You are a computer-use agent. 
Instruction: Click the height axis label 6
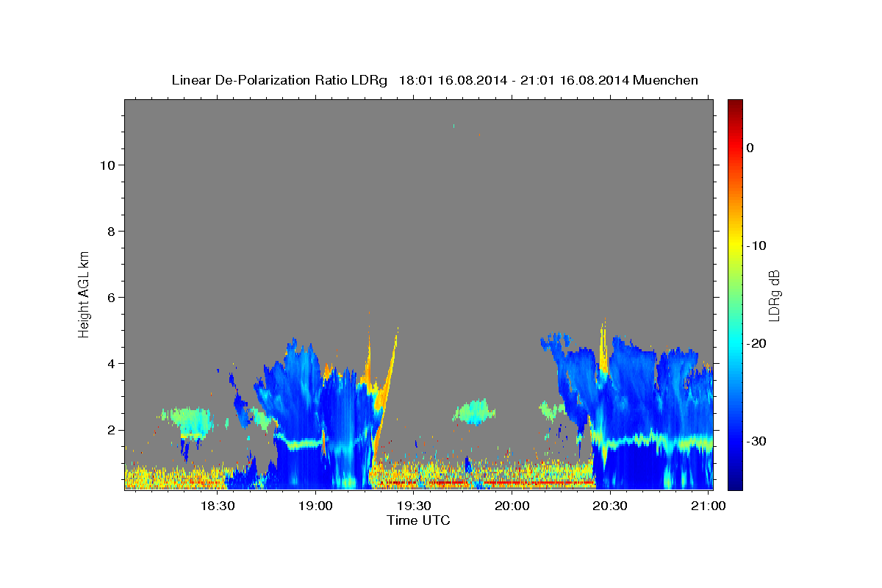tap(110, 297)
